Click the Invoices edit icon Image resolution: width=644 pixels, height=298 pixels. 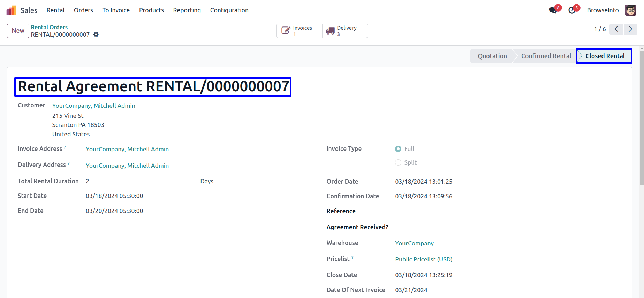tap(286, 31)
